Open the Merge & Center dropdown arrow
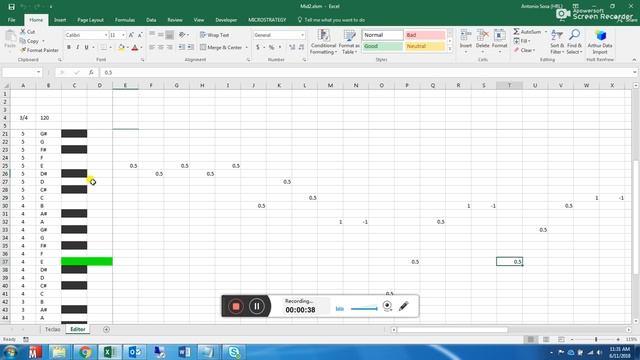This screenshot has width=640, height=360. point(247,47)
